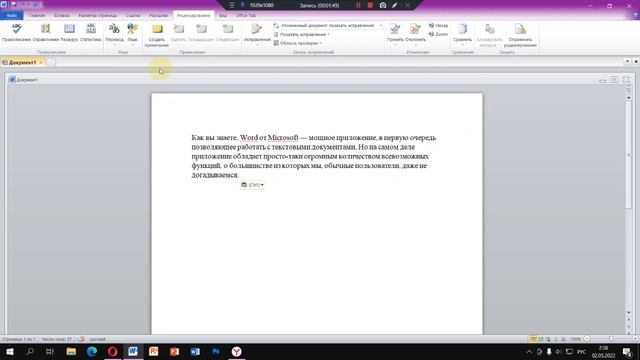The height and width of the screenshot is (360, 640).
Task: Open the Тезаурус thesaurus
Action: [x=69, y=33]
